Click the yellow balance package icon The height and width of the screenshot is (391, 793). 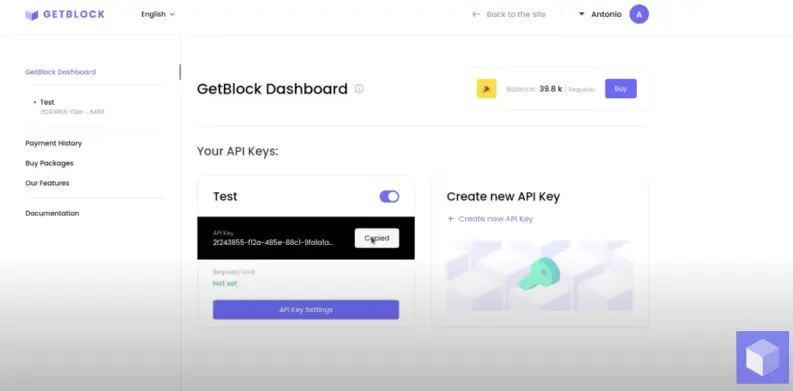point(487,89)
